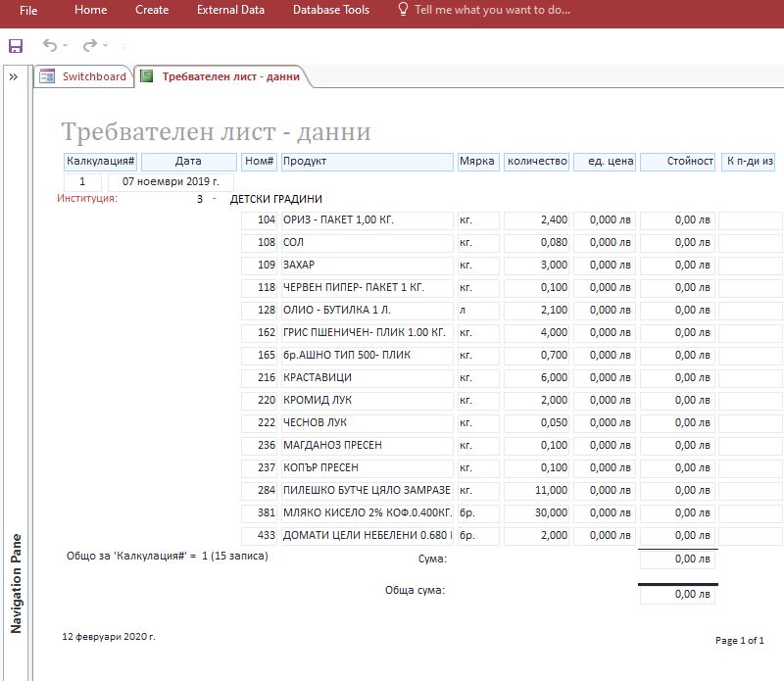Click product 'ДОМАТИ ЦЕЛИ НЕБЕЛЕНИ 0.680'
Viewport: 784px width, 681px height.
pyautogui.click(x=366, y=535)
